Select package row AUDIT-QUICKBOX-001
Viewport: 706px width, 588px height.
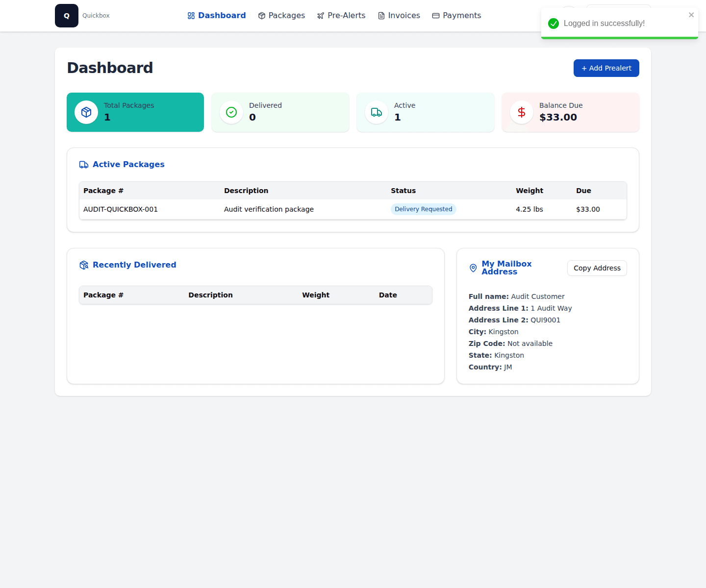click(120, 209)
